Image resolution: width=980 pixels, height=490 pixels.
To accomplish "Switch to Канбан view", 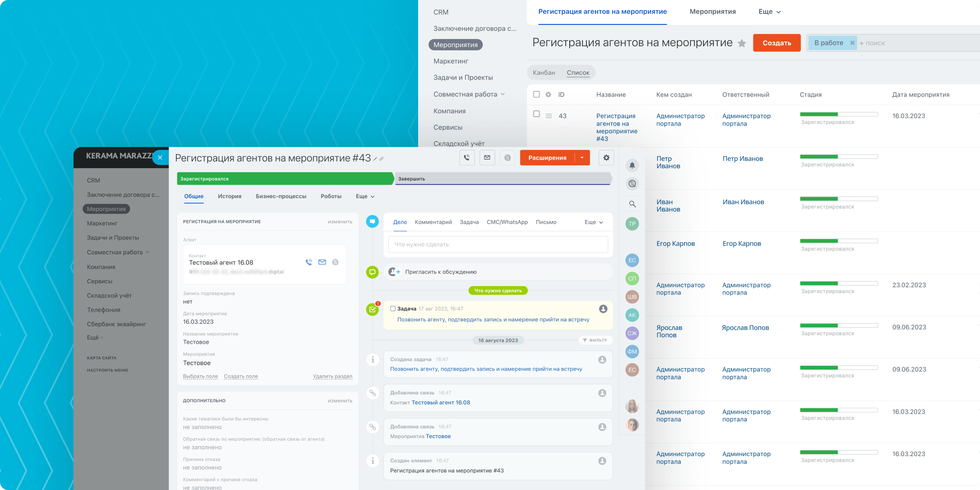I will pyautogui.click(x=544, y=73).
